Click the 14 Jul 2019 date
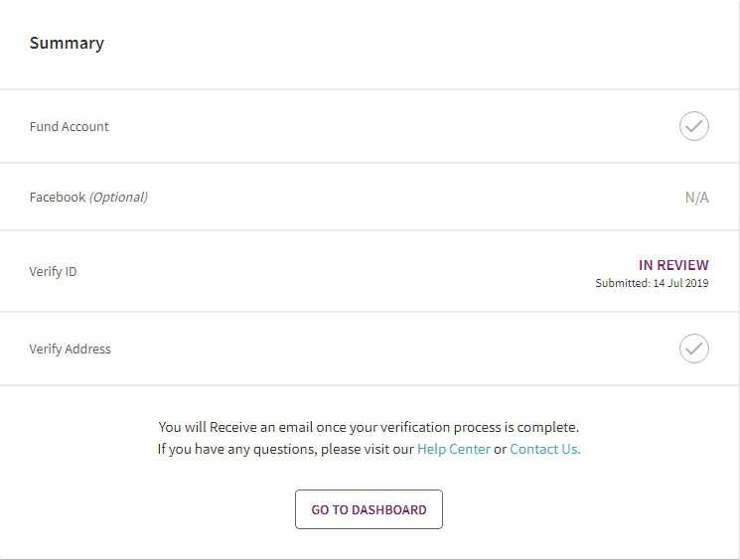This screenshot has height=560, width=740. click(680, 283)
